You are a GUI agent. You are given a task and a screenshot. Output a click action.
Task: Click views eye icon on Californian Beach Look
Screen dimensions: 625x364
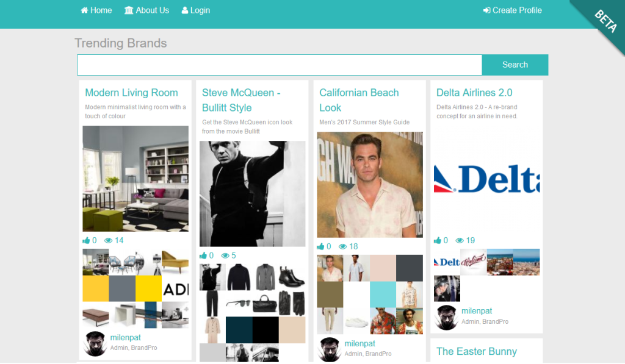click(342, 246)
